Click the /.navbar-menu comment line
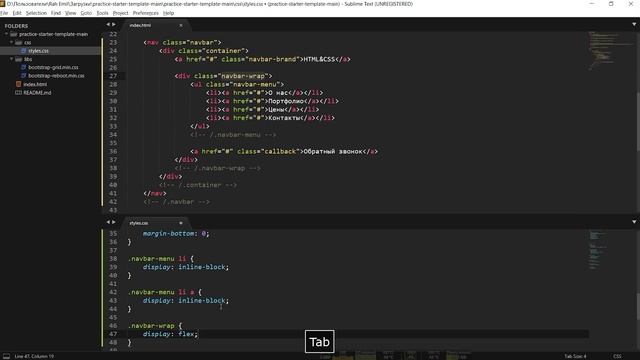This screenshot has width=640, height=360. pos(233,135)
